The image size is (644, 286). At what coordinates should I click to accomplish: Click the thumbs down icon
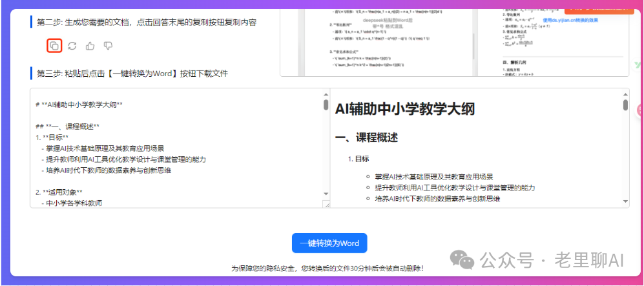[108, 46]
